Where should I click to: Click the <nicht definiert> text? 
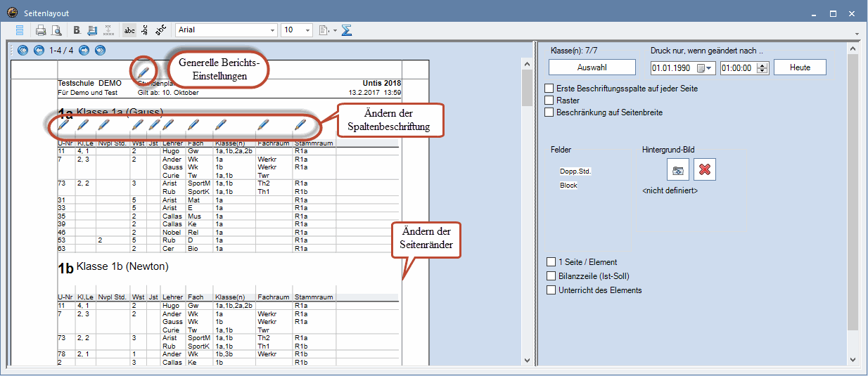(x=670, y=190)
